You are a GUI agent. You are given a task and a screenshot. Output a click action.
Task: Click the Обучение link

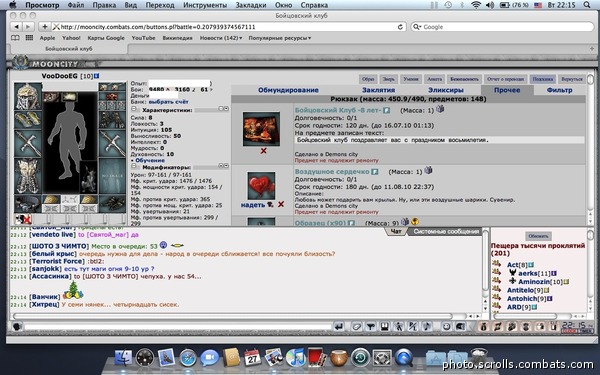tap(150, 160)
